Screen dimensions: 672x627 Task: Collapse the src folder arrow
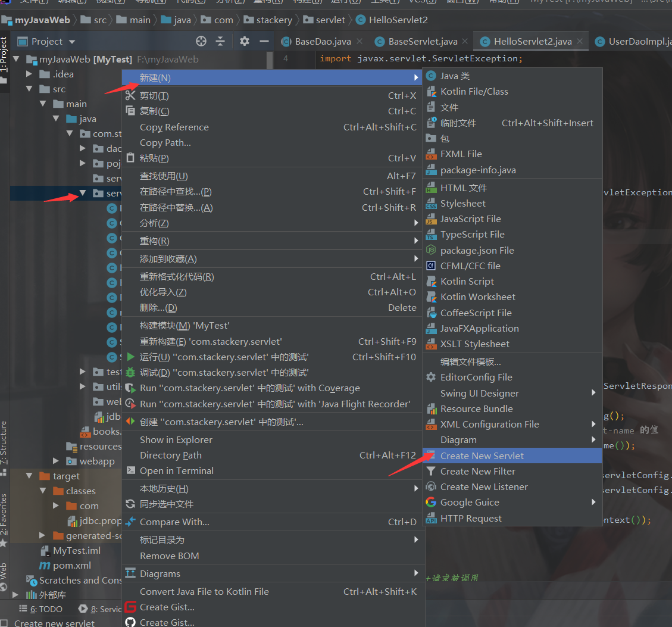(29, 89)
